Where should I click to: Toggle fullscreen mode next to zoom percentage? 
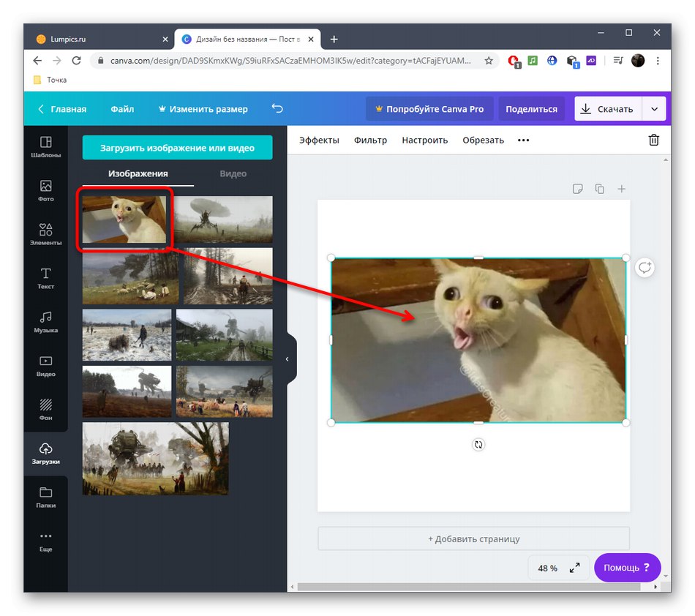[x=575, y=568]
